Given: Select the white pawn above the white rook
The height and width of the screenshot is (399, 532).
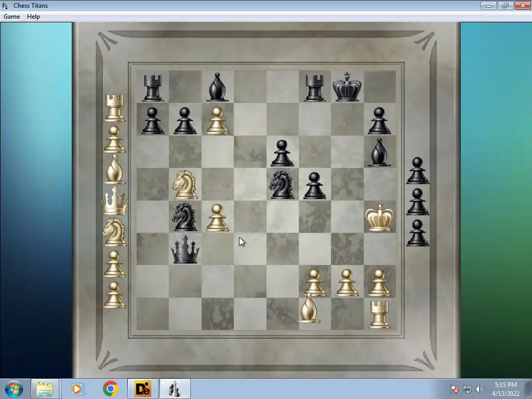Looking at the screenshot, I should pos(379,283).
